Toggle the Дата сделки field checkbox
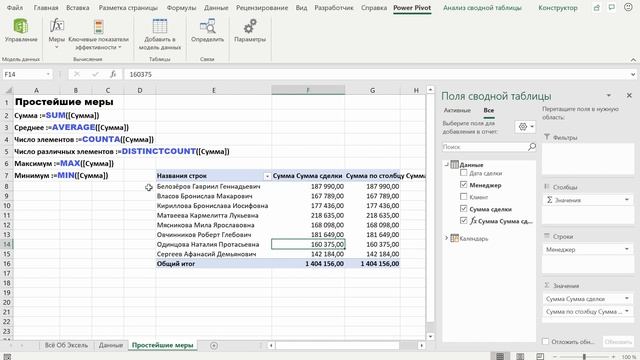 (x=463, y=173)
